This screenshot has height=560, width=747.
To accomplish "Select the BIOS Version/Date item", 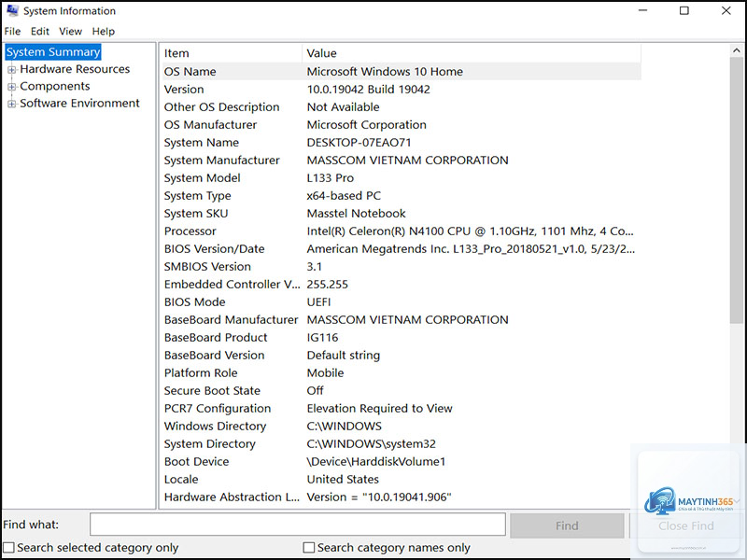I will (214, 249).
